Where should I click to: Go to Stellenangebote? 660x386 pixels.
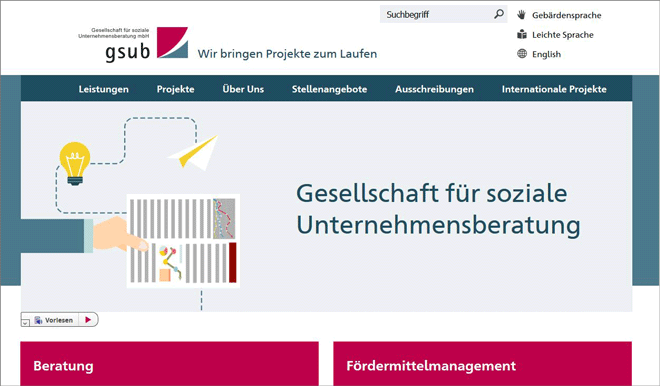pyautogui.click(x=330, y=89)
